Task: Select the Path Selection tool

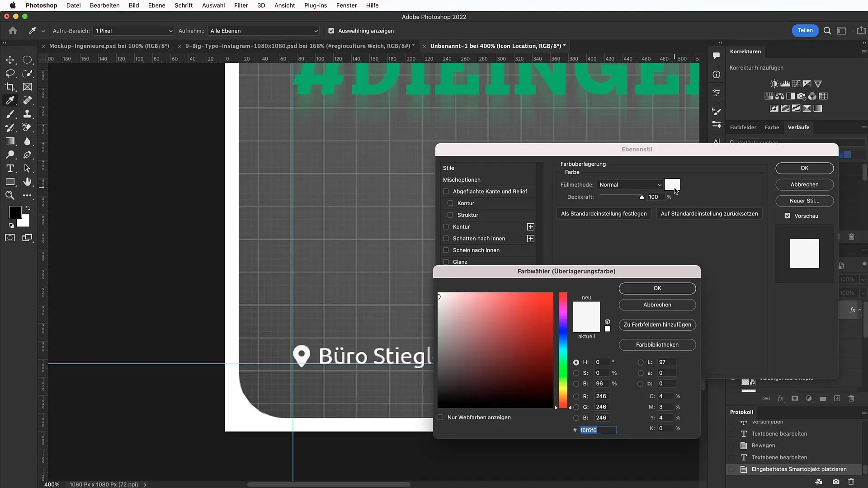Action: pyautogui.click(x=27, y=168)
